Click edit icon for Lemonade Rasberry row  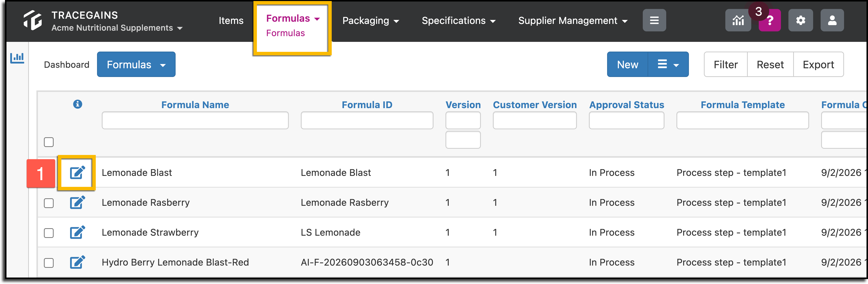pyautogui.click(x=77, y=203)
